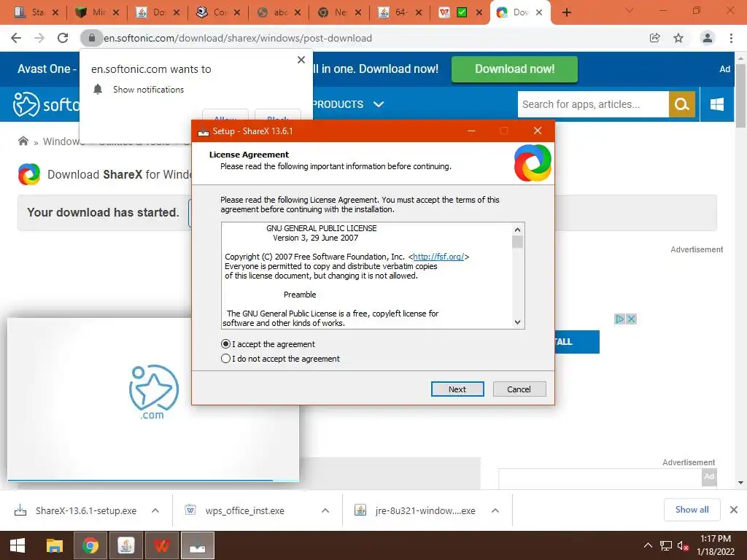Click the home breadcrumb icon
The image size is (747, 560).
23,141
